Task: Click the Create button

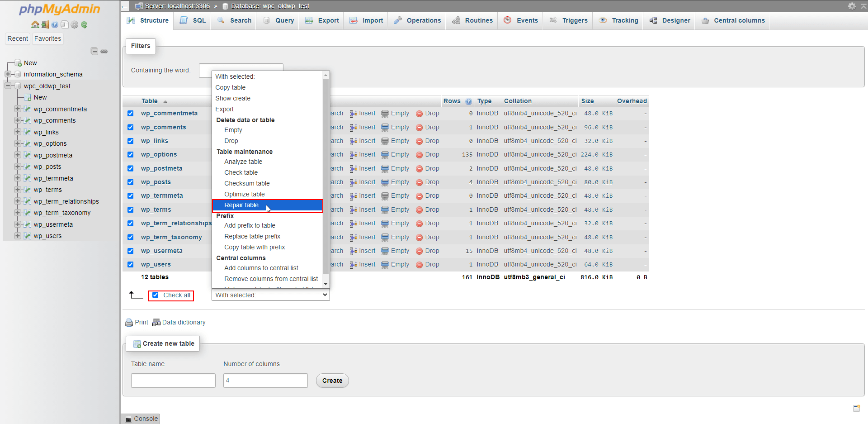Action: 332,381
